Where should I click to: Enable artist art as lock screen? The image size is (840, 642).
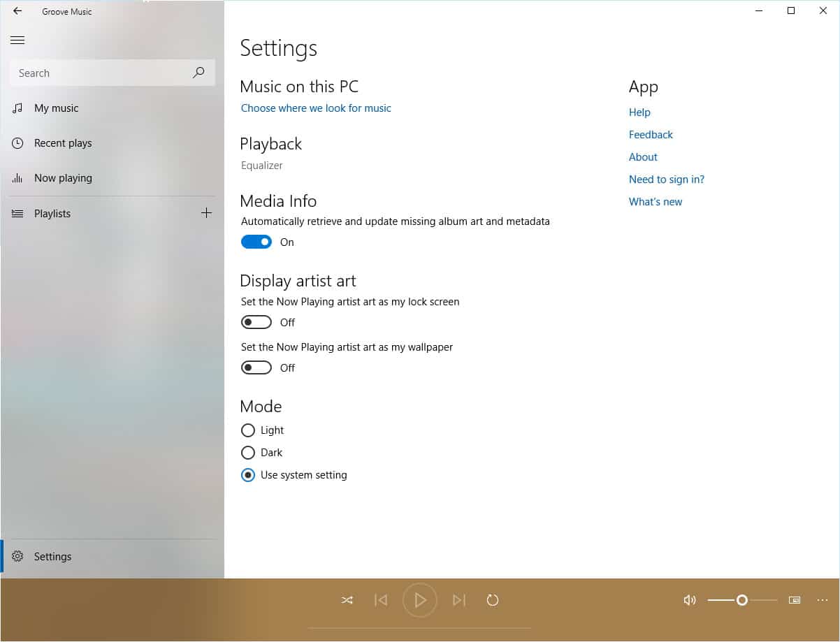coord(256,322)
